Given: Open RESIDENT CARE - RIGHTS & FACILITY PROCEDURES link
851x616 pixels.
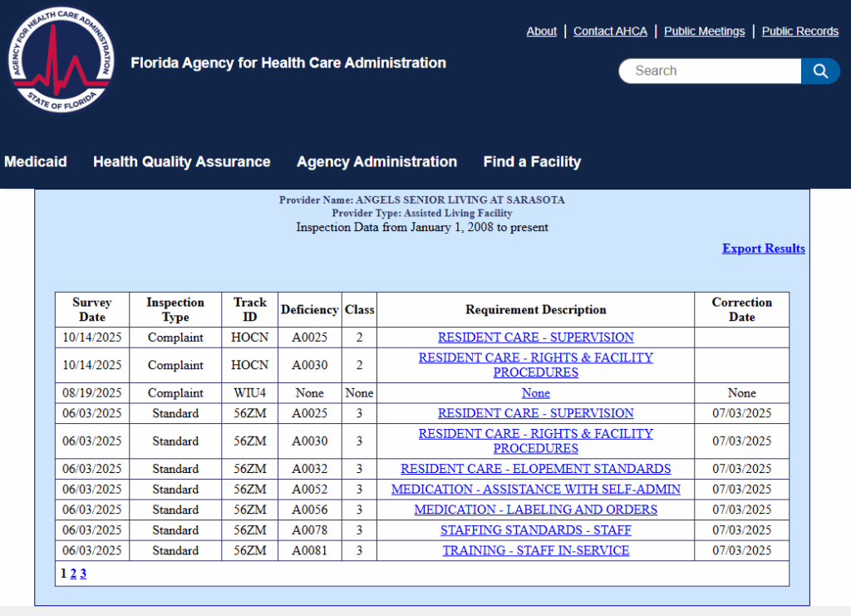Looking at the screenshot, I should 535,365.
